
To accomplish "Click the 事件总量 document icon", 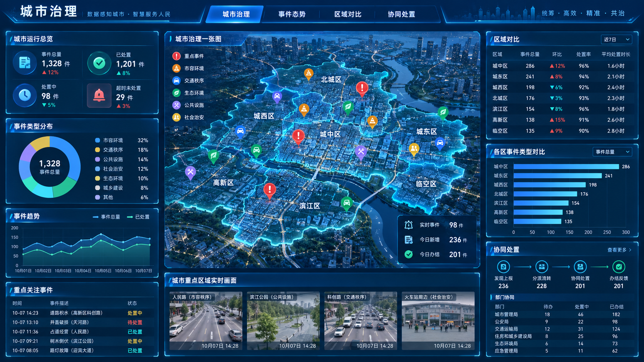I will (x=25, y=63).
